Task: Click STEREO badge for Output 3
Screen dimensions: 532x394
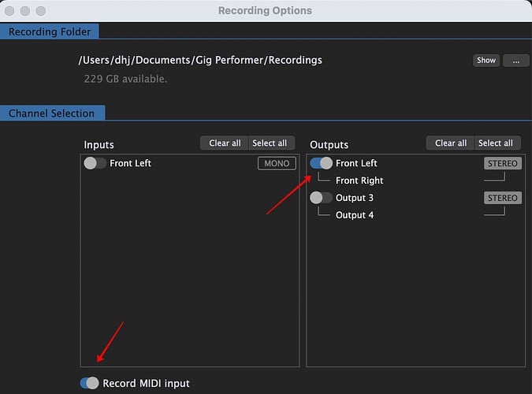Action: pos(501,199)
